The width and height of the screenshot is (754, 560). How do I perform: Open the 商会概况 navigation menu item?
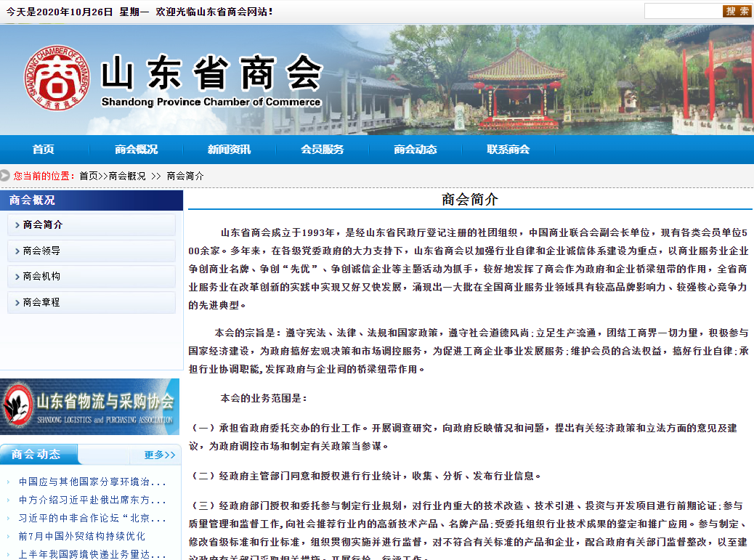pyautogui.click(x=136, y=150)
